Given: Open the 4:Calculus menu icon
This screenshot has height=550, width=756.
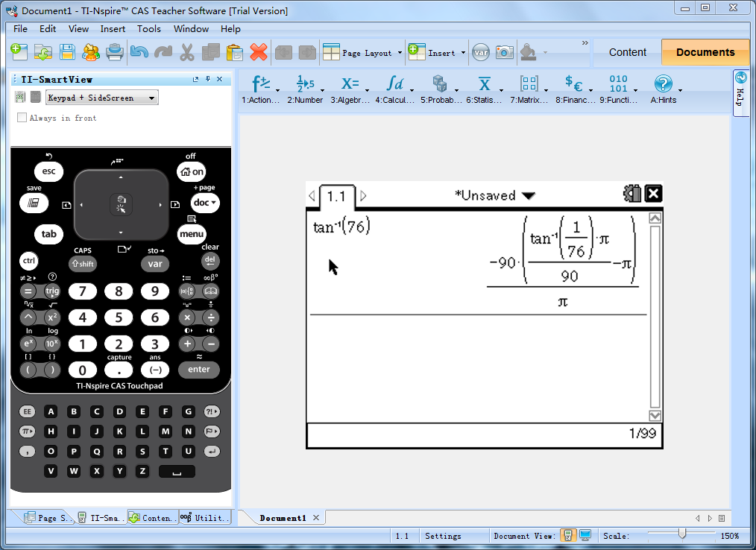Looking at the screenshot, I should tap(395, 84).
